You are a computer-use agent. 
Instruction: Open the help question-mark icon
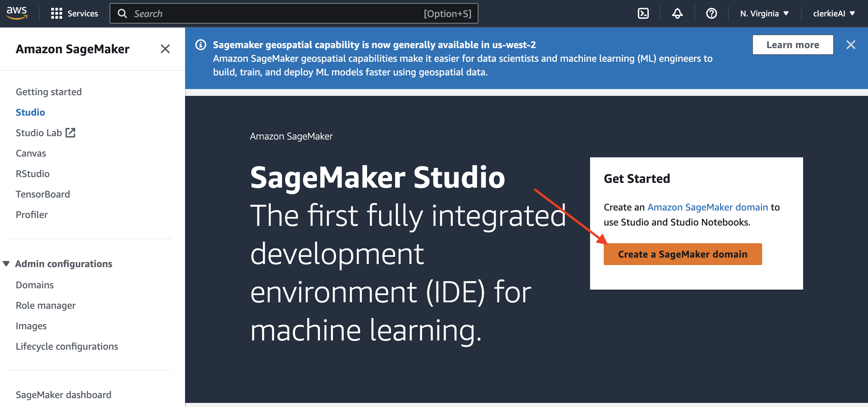point(711,14)
